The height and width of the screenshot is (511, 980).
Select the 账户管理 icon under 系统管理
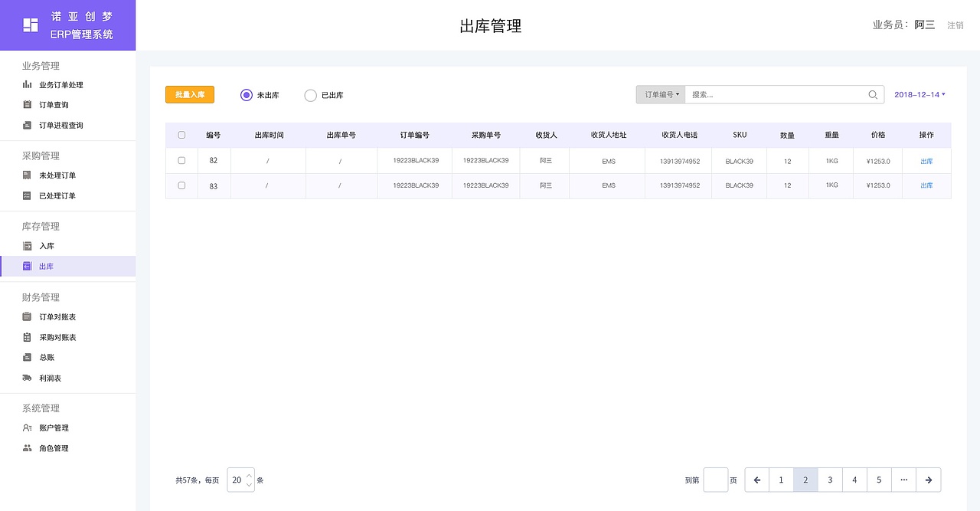(28, 427)
